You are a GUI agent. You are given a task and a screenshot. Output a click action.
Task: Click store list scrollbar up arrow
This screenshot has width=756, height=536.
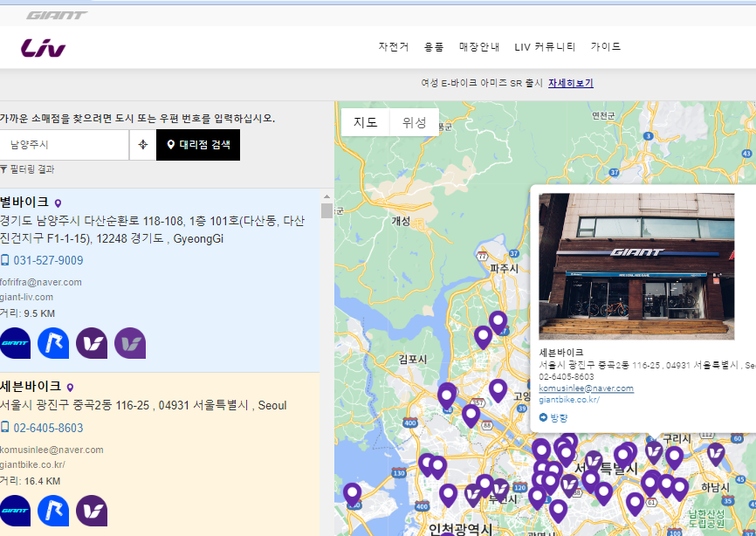click(326, 196)
